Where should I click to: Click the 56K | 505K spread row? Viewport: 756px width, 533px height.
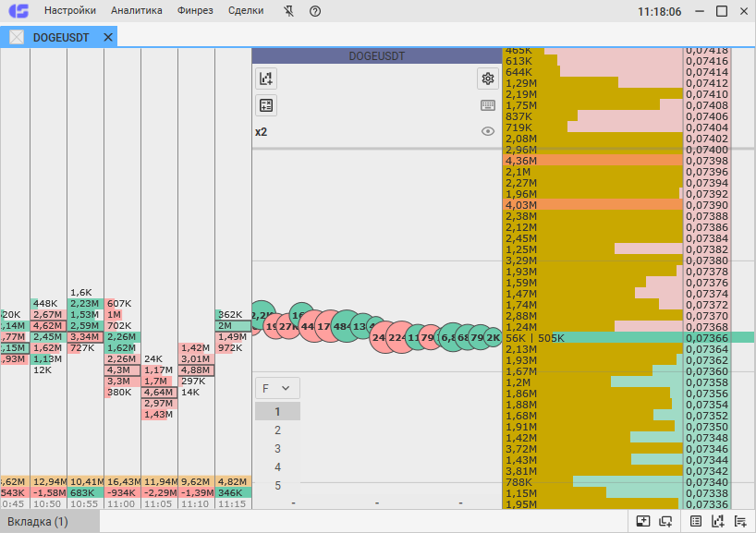[592, 338]
